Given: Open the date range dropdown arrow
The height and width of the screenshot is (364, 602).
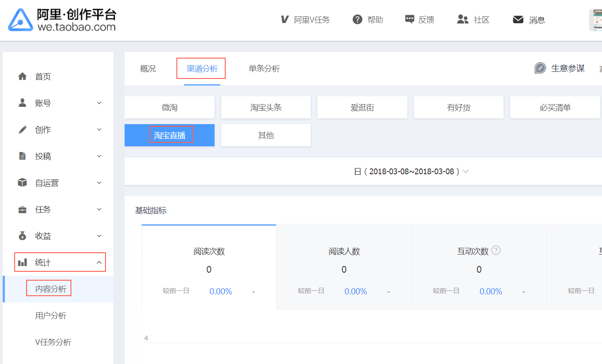Looking at the screenshot, I should [x=465, y=172].
